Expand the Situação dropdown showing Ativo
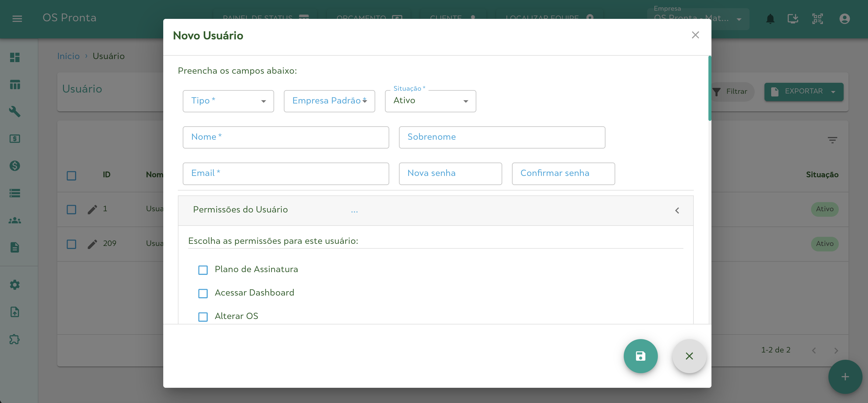Screen dimensions: 868x403 (x=430, y=101)
